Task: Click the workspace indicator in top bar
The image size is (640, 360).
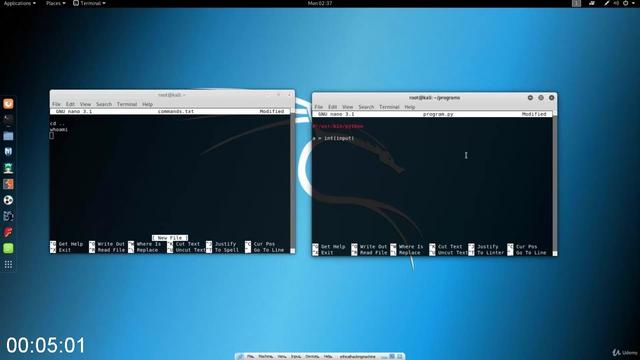Action: tap(576, 3)
